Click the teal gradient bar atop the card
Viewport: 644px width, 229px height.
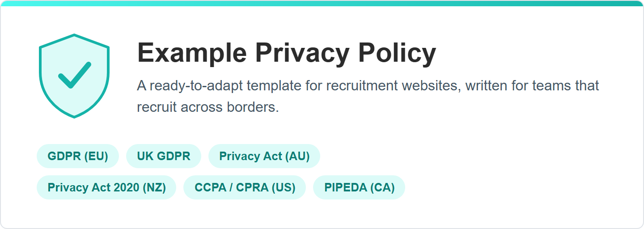(x=322, y=3)
